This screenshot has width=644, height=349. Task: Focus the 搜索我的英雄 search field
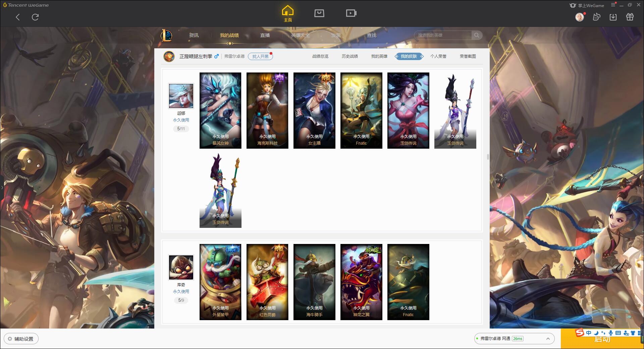[x=443, y=35]
